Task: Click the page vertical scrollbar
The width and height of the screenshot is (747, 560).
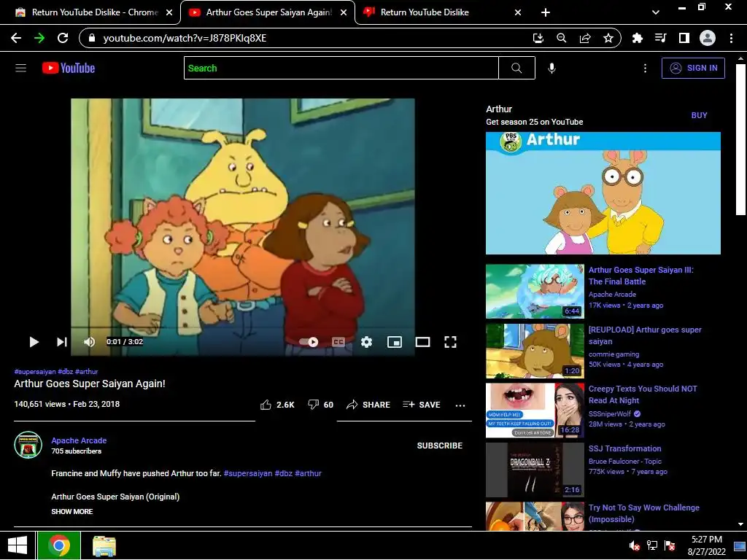Action: (x=740, y=139)
